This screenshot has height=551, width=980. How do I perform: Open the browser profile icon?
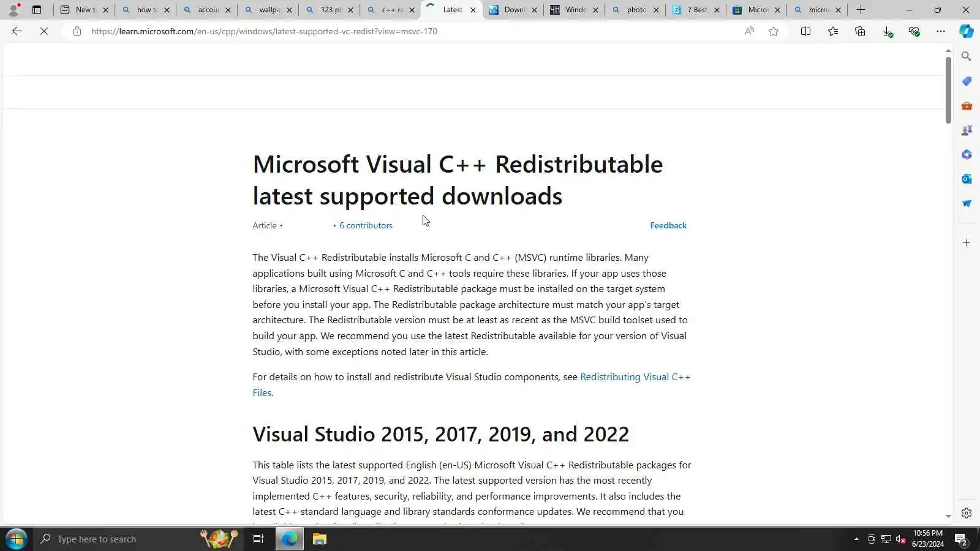tap(13, 10)
